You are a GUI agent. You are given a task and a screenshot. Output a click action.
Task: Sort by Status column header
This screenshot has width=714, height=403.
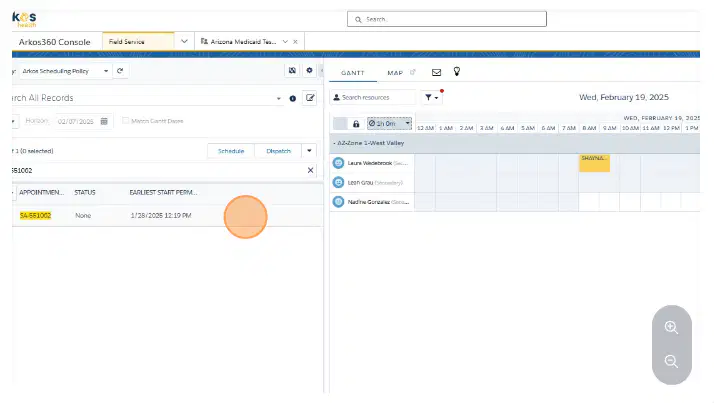coord(85,193)
